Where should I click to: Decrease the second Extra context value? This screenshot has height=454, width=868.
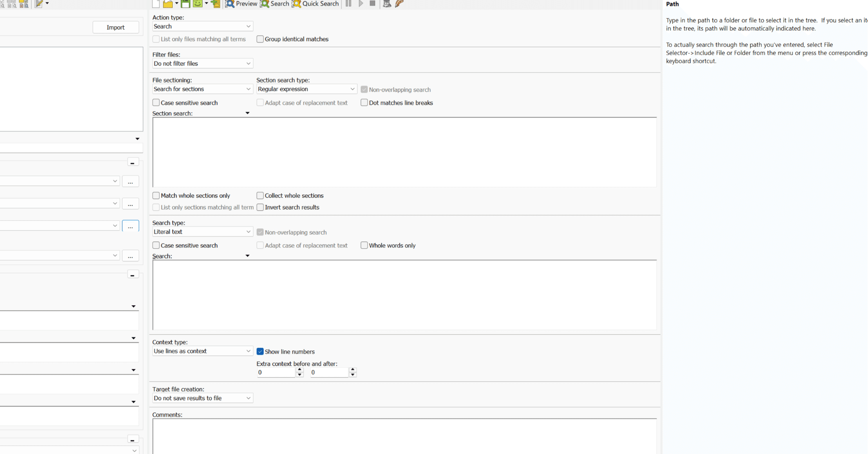(353, 375)
